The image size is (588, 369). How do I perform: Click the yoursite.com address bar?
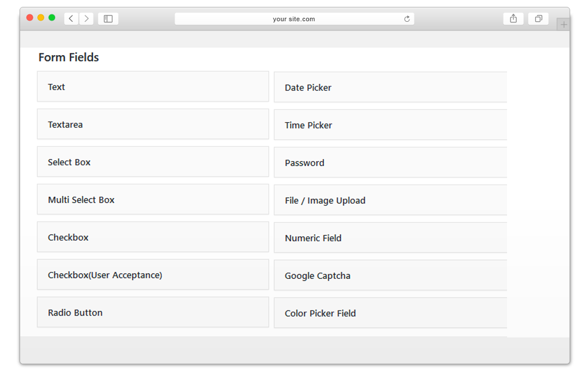[294, 19]
